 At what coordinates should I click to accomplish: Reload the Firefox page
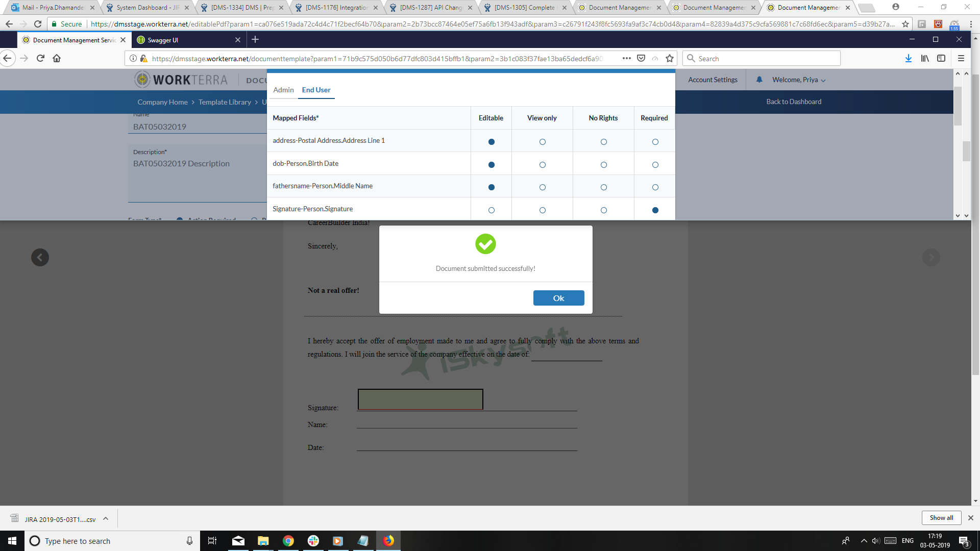pos(40,58)
